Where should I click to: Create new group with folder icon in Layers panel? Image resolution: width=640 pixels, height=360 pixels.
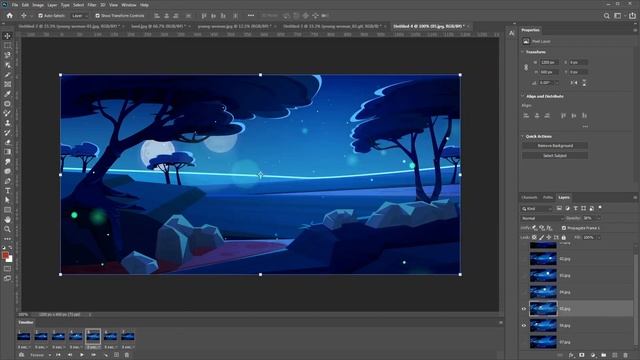pos(604,356)
